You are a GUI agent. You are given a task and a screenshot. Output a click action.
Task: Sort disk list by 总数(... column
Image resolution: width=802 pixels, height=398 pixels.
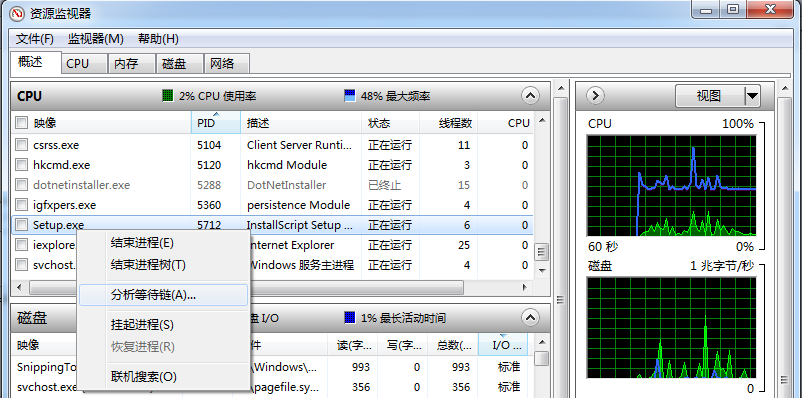coord(453,345)
